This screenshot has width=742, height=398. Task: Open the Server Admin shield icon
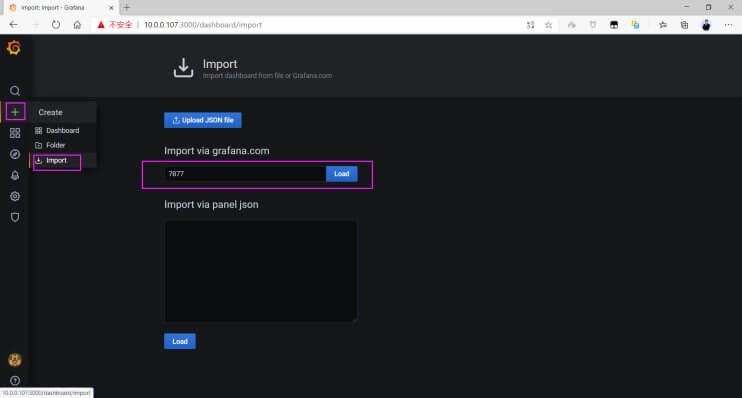(15, 217)
